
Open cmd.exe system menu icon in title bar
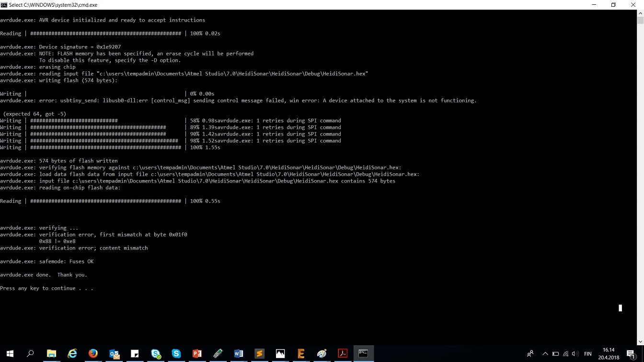pyautogui.click(x=4, y=5)
